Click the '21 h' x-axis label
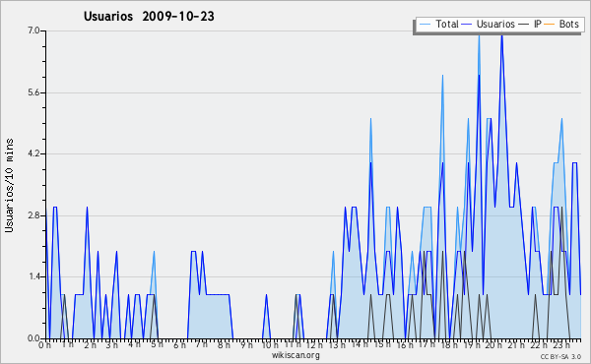The width and height of the screenshot is (591, 364). click(x=516, y=344)
